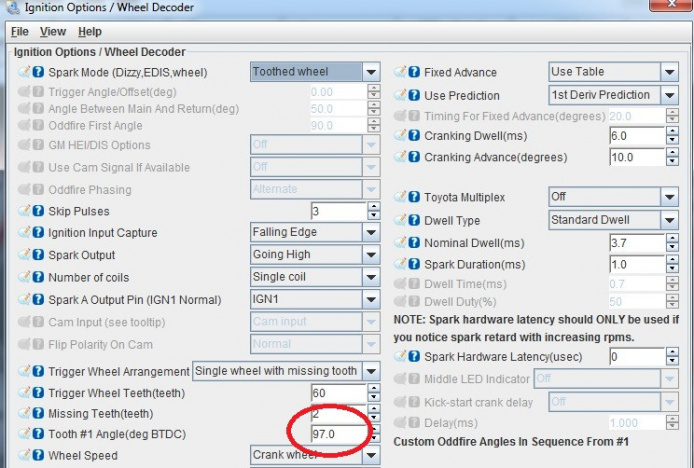Click Spark Duration field showing 1.0

[x=637, y=265]
